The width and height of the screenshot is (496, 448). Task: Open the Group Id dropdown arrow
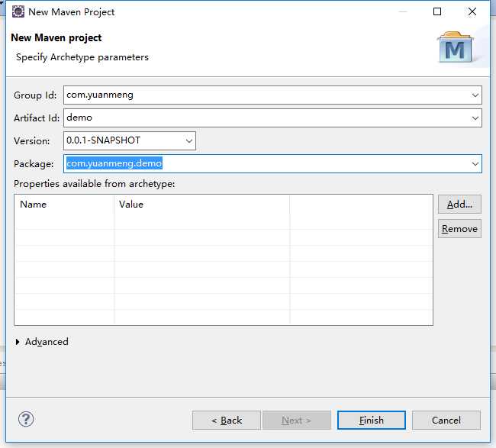475,95
